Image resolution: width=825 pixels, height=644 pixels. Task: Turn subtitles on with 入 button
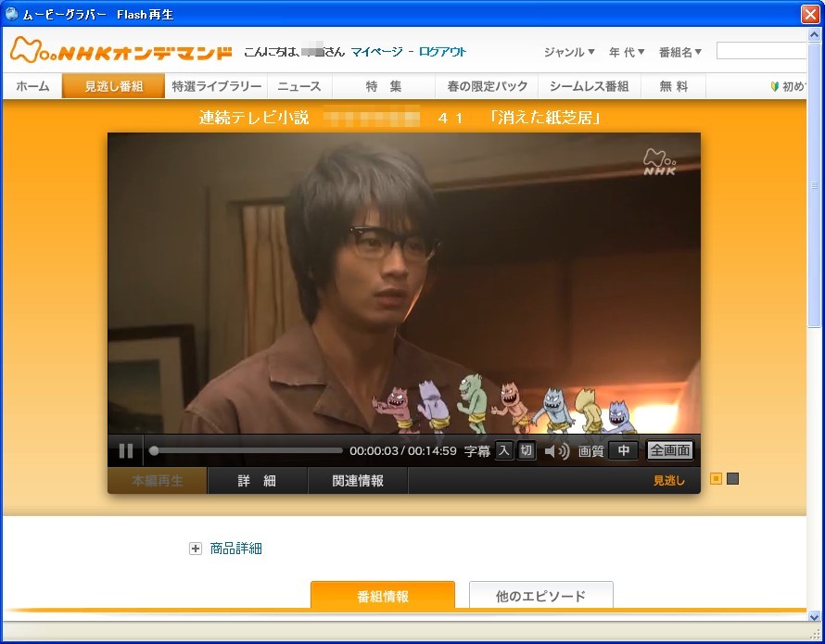point(503,451)
